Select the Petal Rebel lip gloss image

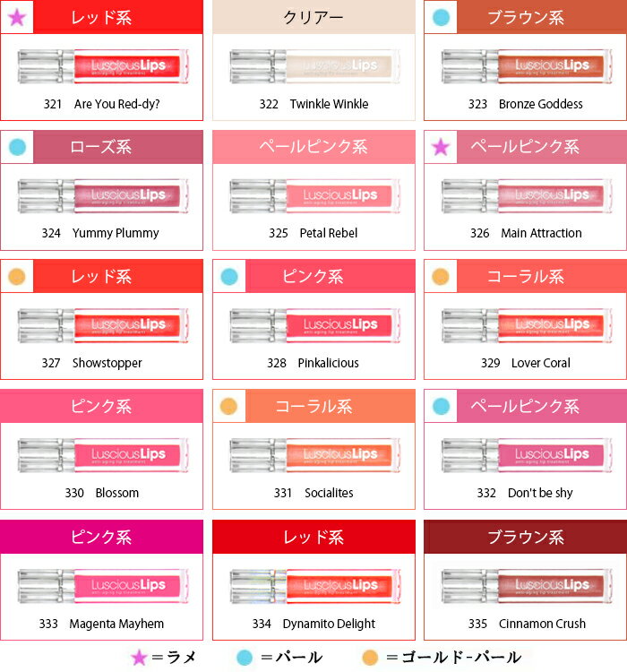pyautogui.click(x=313, y=195)
